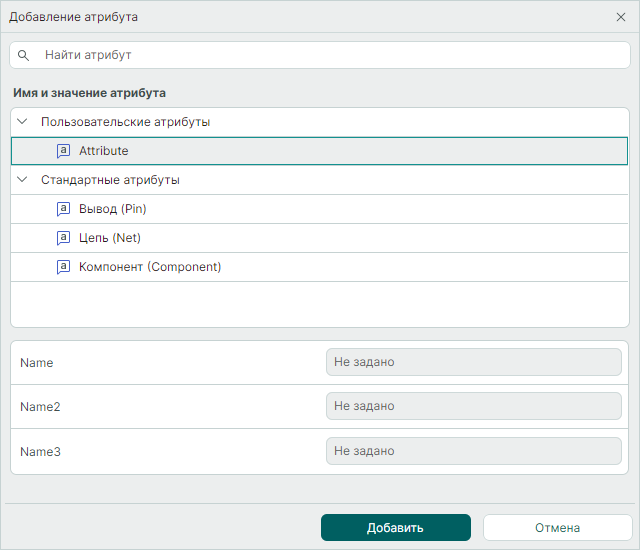Click the icon beside Компонент (Component)
The width and height of the screenshot is (640, 550).
pos(63,267)
